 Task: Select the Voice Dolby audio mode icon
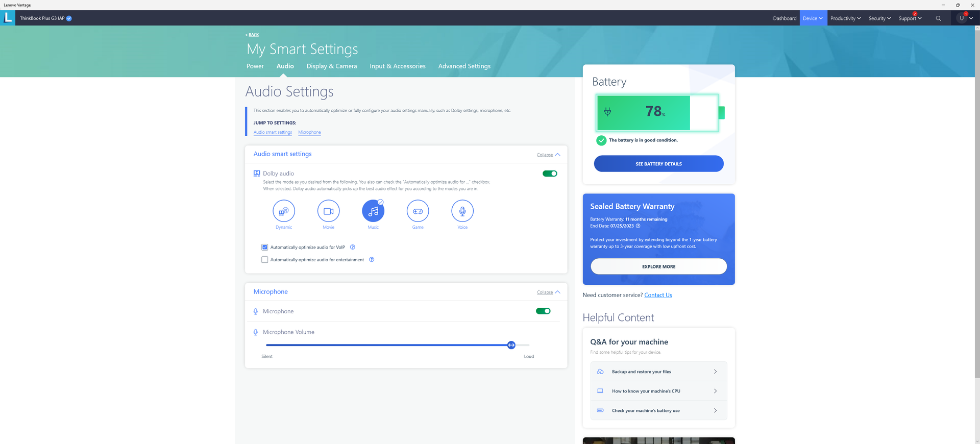(462, 211)
